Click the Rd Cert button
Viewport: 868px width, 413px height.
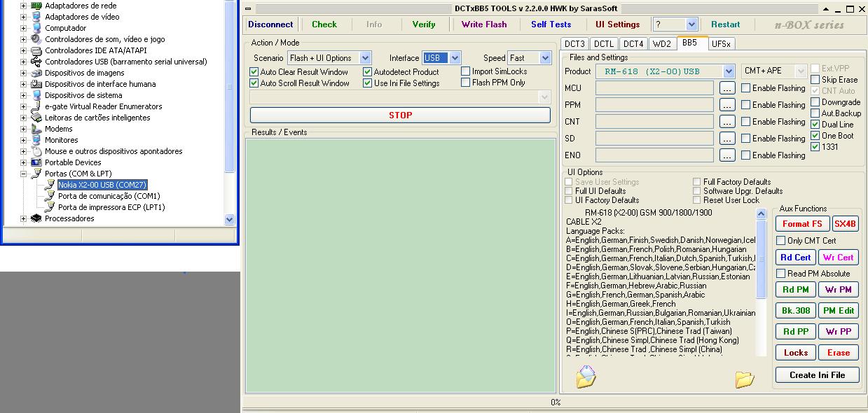tap(796, 258)
